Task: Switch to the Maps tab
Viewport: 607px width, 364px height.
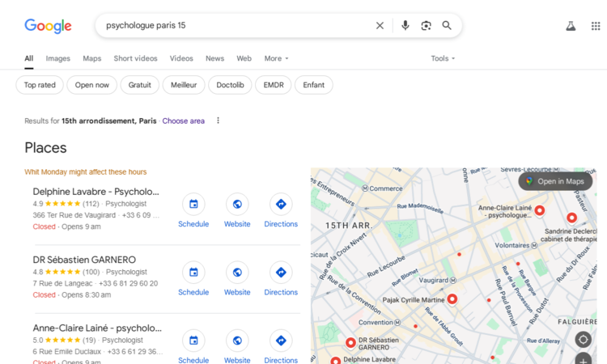Action: point(91,58)
